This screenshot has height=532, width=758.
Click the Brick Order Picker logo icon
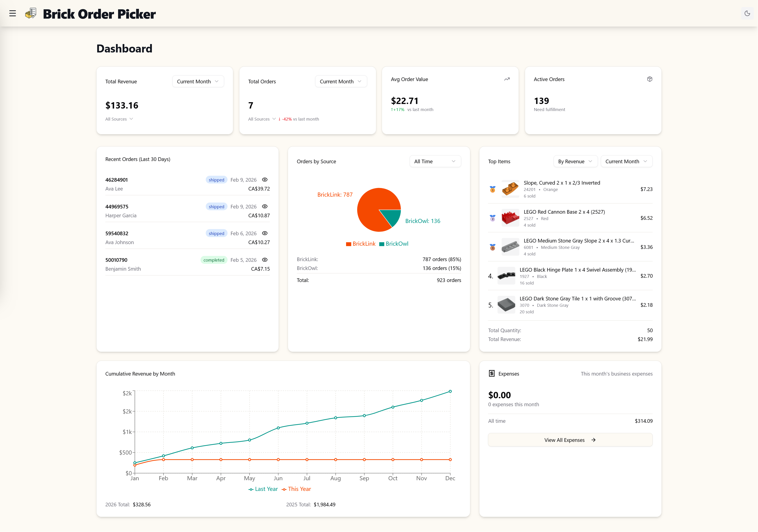coord(31,14)
